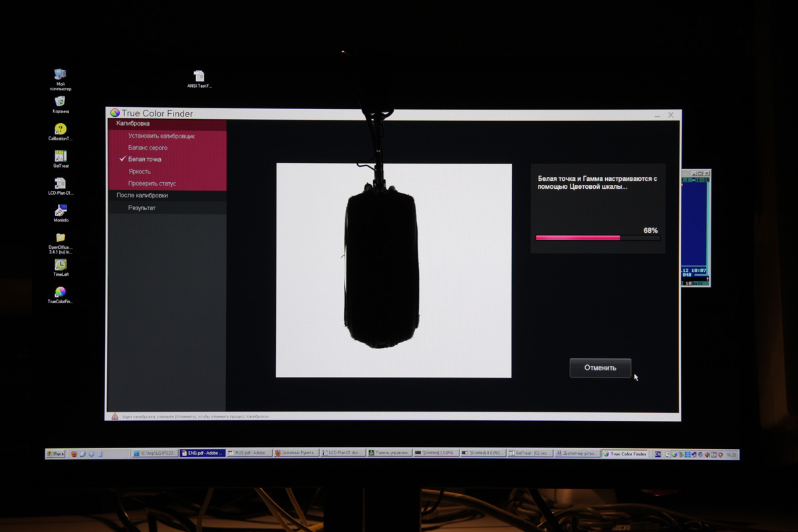
Task: Open the Результат item
Action: point(142,208)
